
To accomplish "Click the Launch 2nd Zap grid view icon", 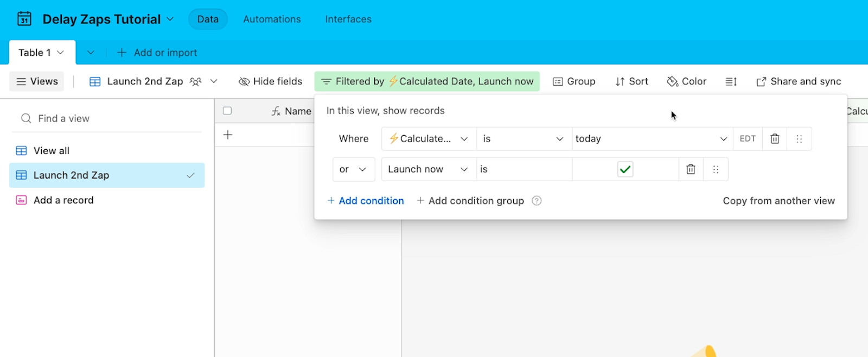I will point(95,81).
